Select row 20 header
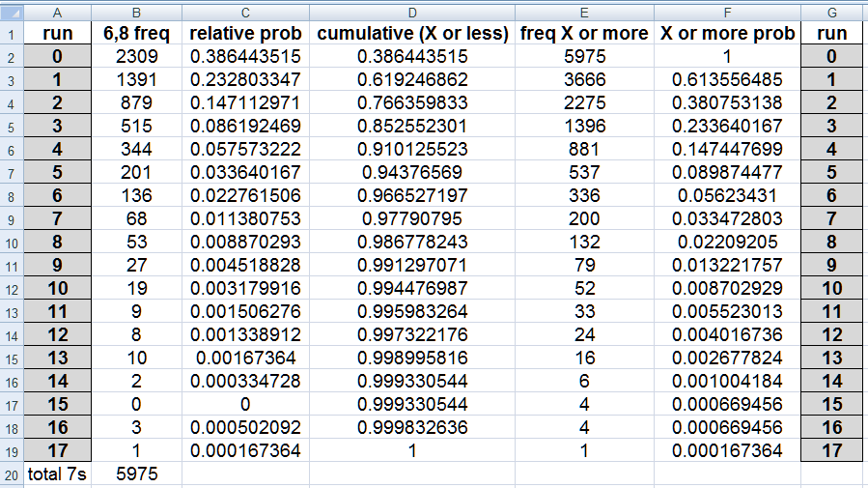 [x=13, y=474]
